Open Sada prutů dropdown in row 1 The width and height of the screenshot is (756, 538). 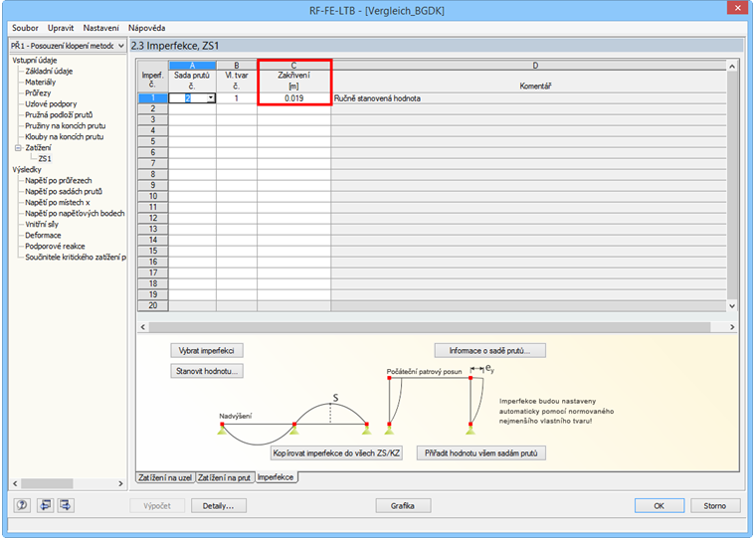211,97
